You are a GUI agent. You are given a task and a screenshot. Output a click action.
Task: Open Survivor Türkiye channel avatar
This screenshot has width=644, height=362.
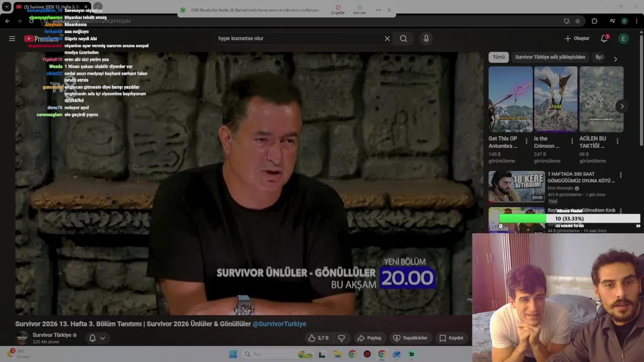(22, 338)
